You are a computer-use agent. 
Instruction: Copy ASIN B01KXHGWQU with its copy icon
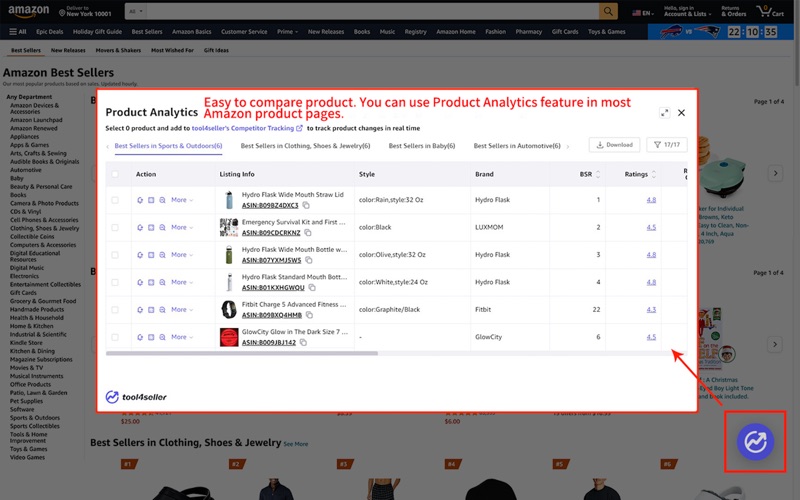point(312,288)
